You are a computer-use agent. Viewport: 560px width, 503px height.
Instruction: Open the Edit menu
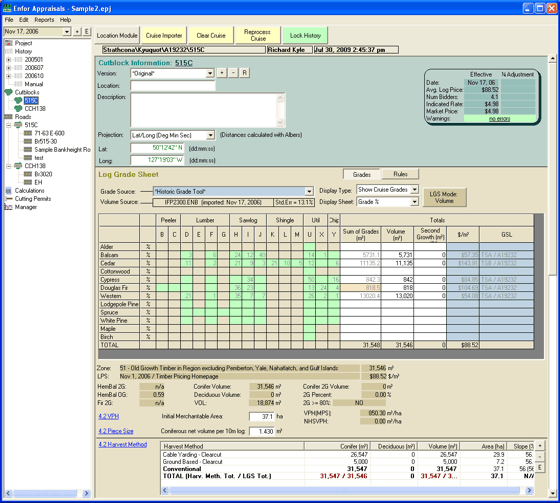[24, 20]
